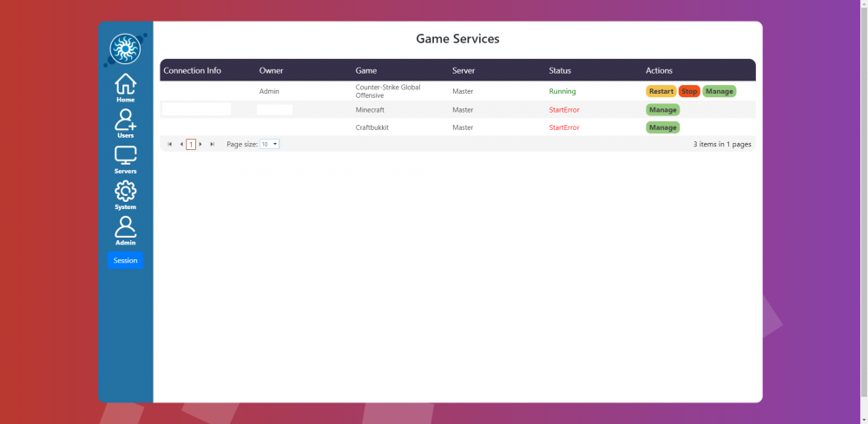
Task: Jump to the first page of results
Action: point(170,144)
